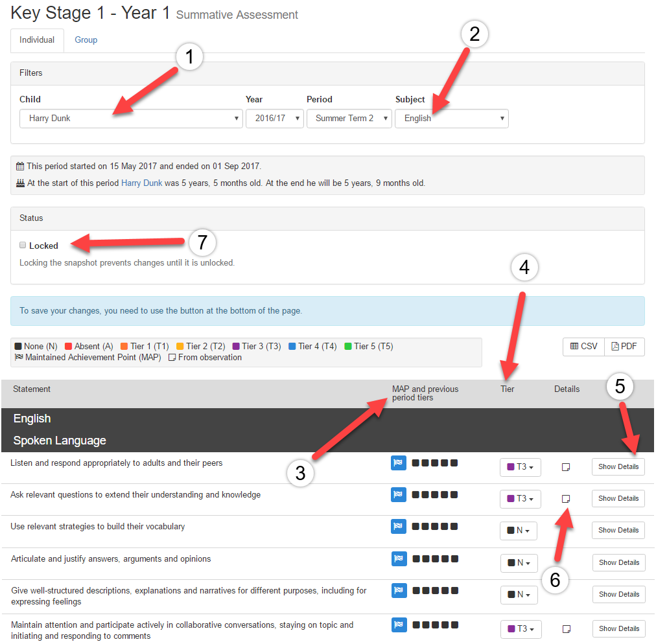
Task: Show Details for Listen and respond row
Action: [618, 466]
